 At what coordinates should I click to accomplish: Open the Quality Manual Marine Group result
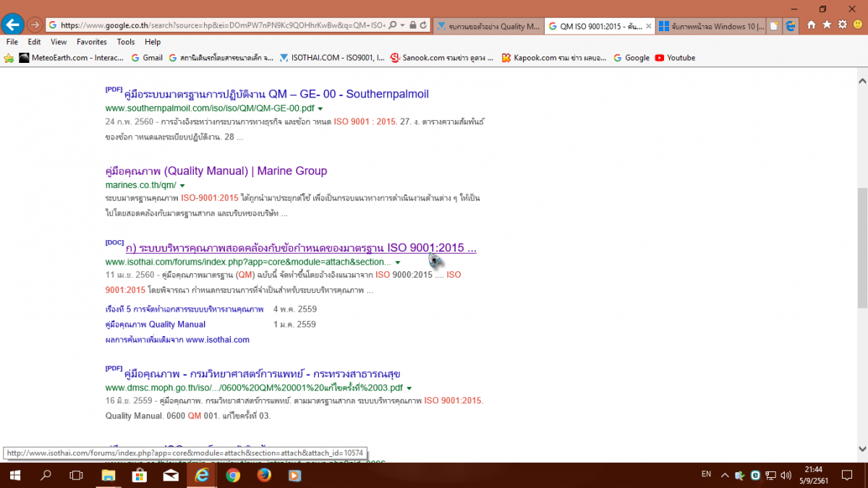216,171
